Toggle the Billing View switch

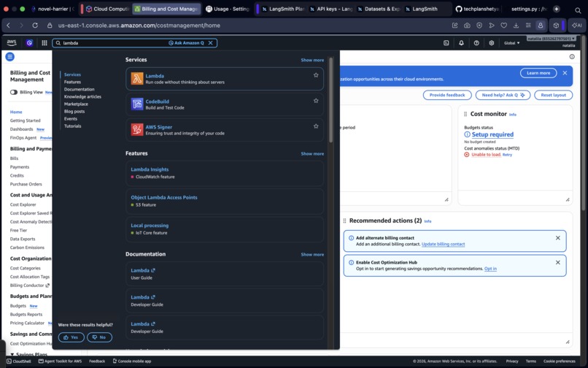pyautogui.click(x=14, y=92)
